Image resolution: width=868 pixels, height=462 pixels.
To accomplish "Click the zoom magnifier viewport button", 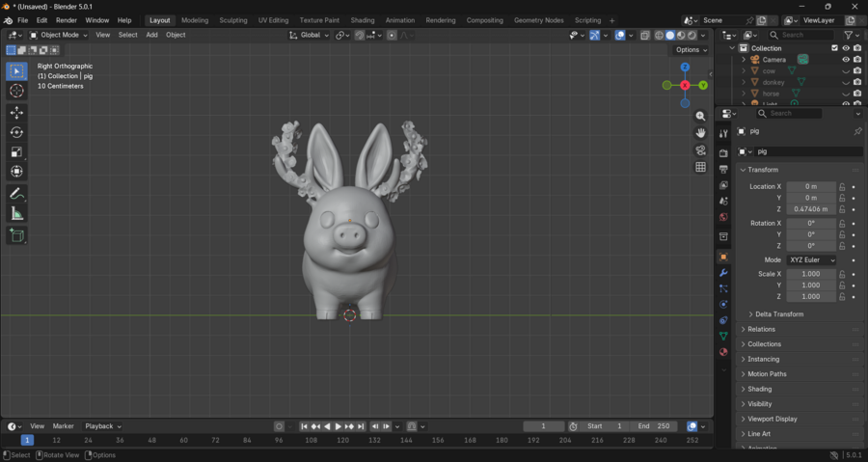I will [701, 116].
